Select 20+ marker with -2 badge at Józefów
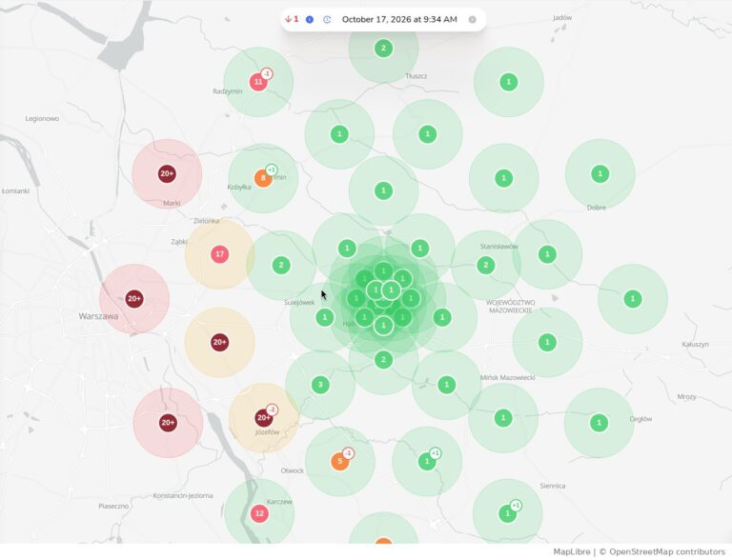 coord(264,418)
